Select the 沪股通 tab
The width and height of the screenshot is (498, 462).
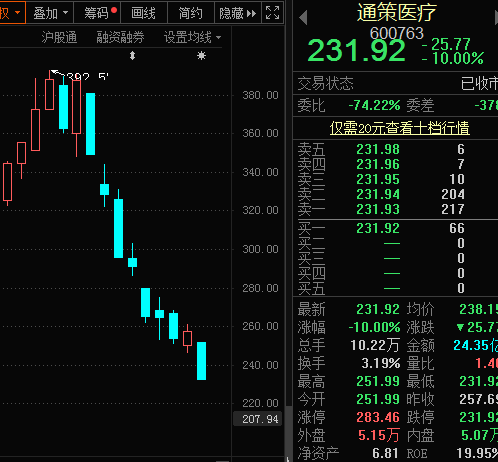point(59,37)
